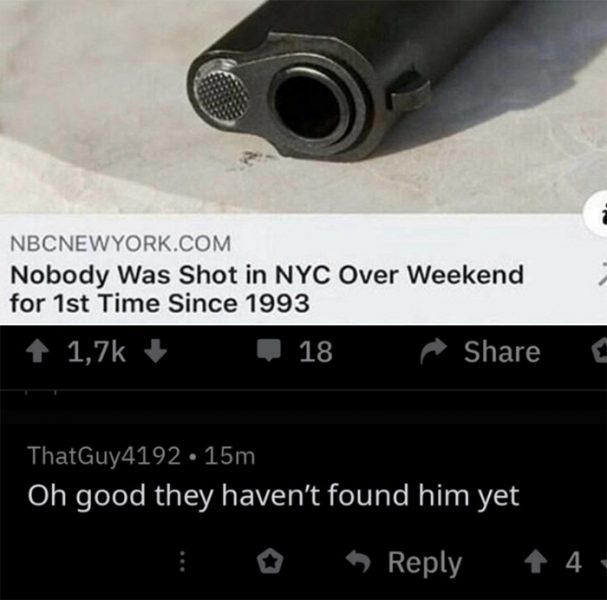Upvote the NYC shooting news post
The width and height of the screenshot is (607, 600).
(x=37, y=351)
